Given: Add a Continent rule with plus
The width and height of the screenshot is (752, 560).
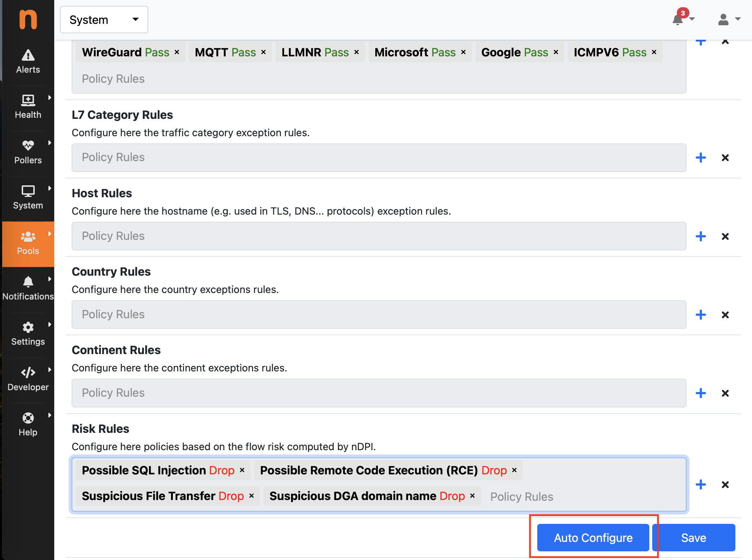Looking at the screenshot, I should [x=701, y=393].
